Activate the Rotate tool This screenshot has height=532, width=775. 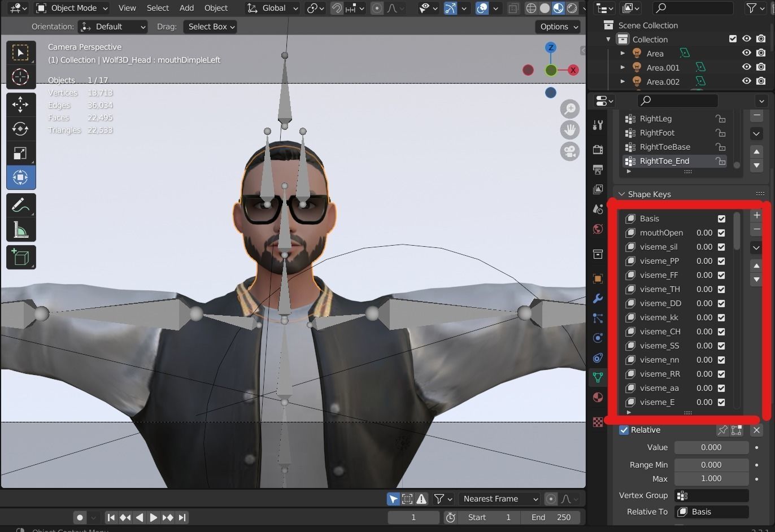pos(21,129)
